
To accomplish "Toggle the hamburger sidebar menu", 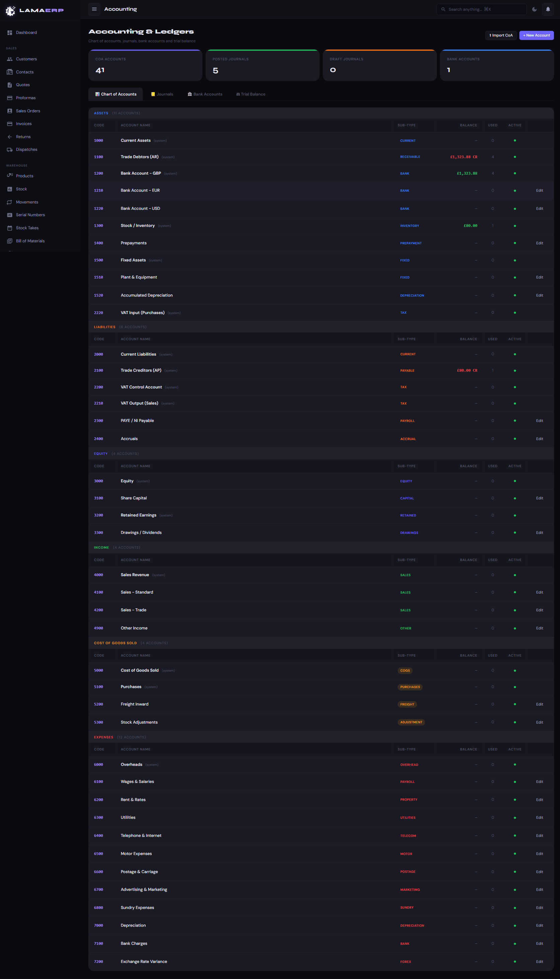I will pos(94,9).
